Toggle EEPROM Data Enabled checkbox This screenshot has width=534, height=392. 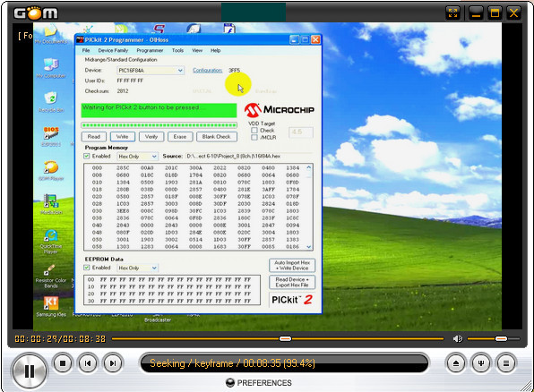[x=87, y=268]
